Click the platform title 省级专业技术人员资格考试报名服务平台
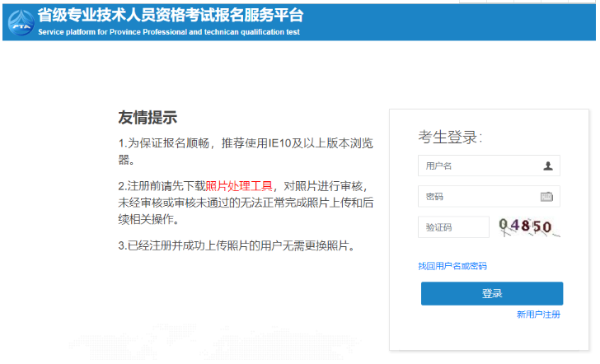600x364 pixels. click(x=171, y=16)
